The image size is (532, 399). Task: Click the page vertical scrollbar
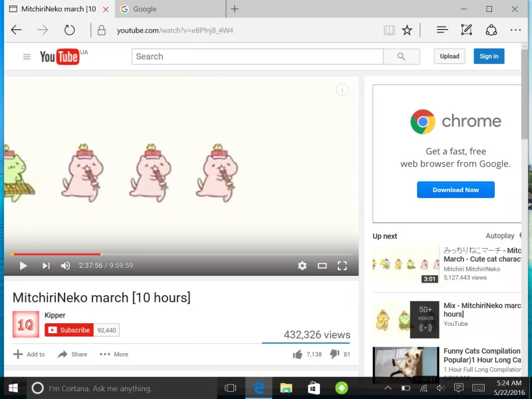[525, 94]
